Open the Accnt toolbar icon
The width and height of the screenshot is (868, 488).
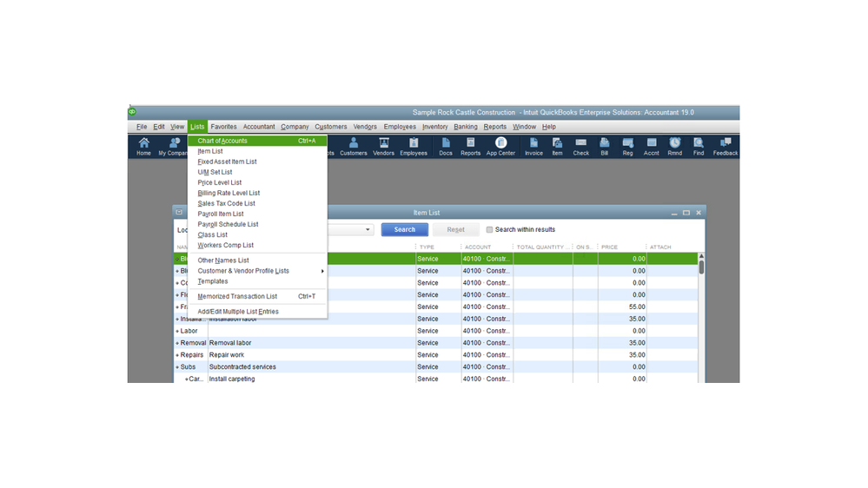(651, 147)
